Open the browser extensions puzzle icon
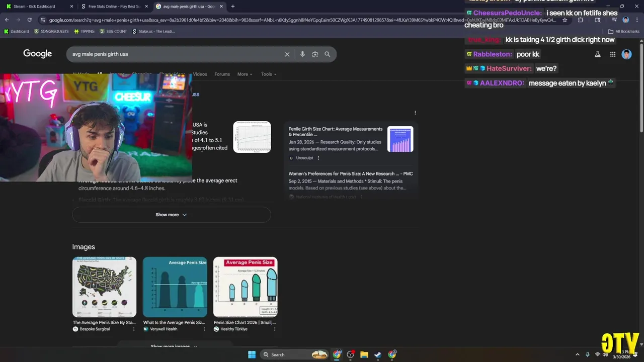 pyautogui.click(x=581, y=20)
